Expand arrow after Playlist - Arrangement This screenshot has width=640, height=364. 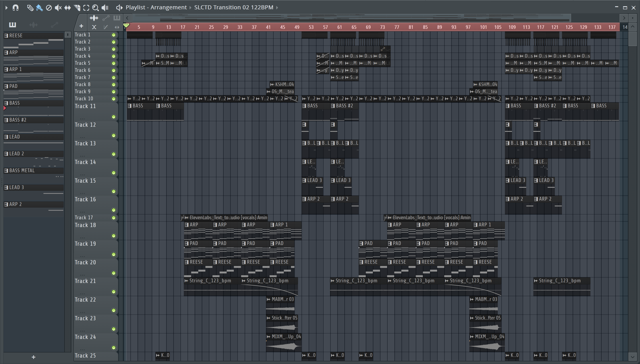click(x=190, y=8)
